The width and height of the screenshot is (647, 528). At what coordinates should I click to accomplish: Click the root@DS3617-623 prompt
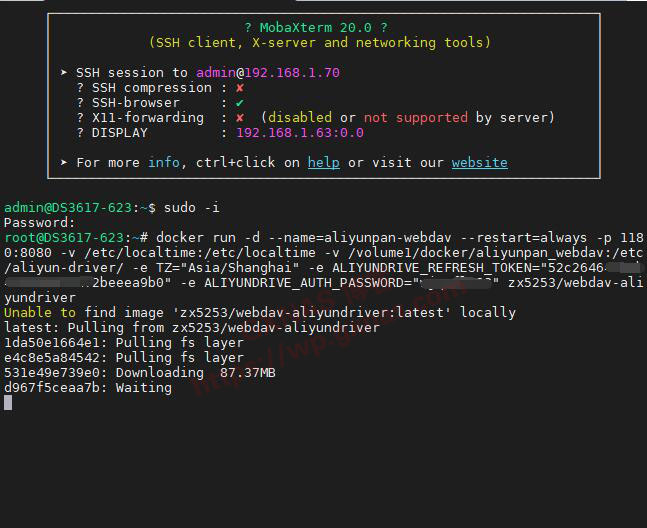[64, 238]
